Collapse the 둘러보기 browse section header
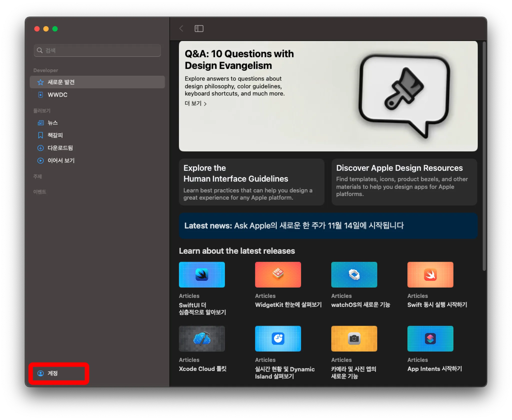512x420 pixels. pos(42,110)
